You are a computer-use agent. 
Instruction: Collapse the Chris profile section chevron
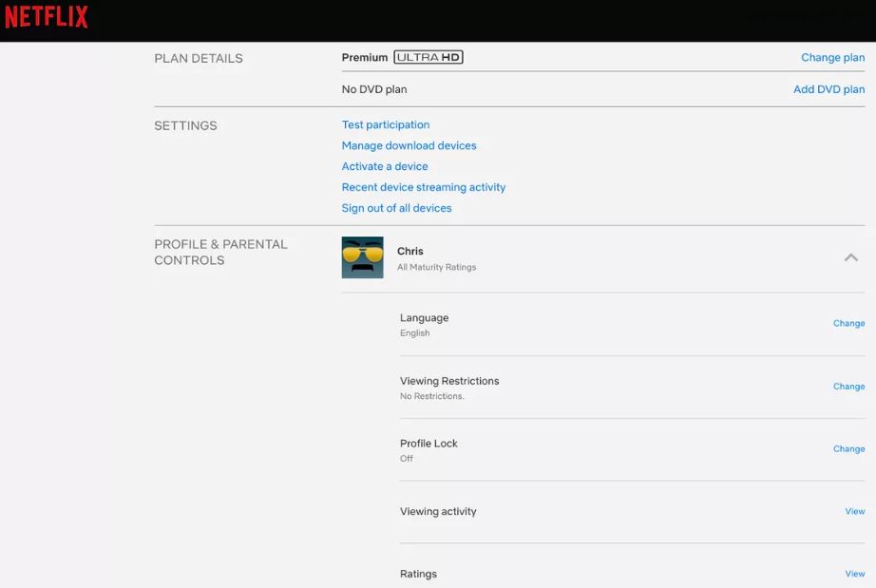click(x=850, y=257)
